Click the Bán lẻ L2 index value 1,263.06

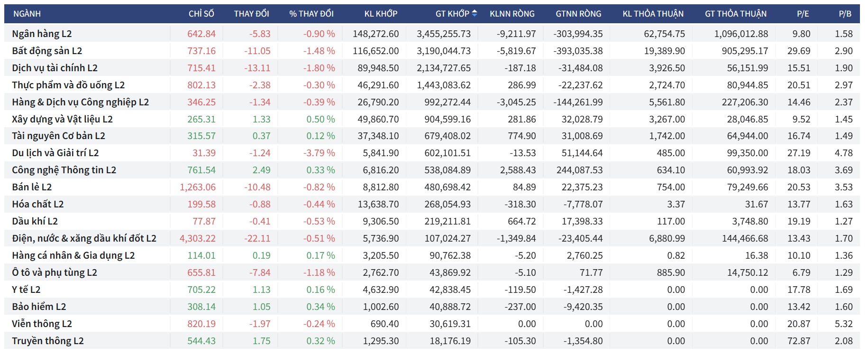pyautogui.click(x=198, y=187)
